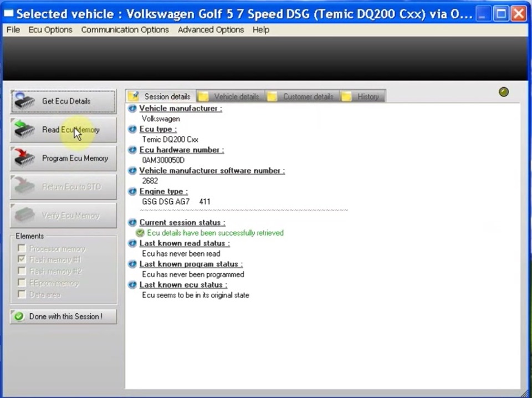Image resolution: width=532 pixels, height=398 pixels.
Task: Click the folder icon on the History tab
Action: tap(346, 96)
